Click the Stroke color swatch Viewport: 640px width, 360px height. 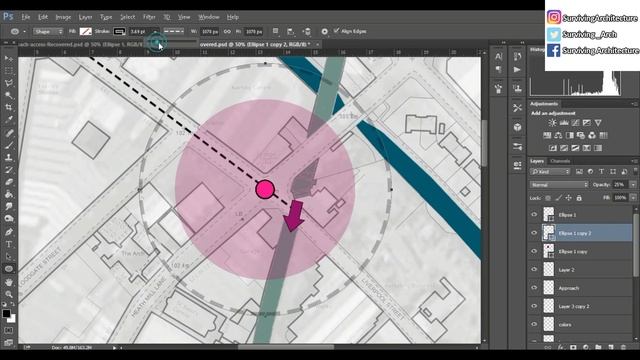119,31
